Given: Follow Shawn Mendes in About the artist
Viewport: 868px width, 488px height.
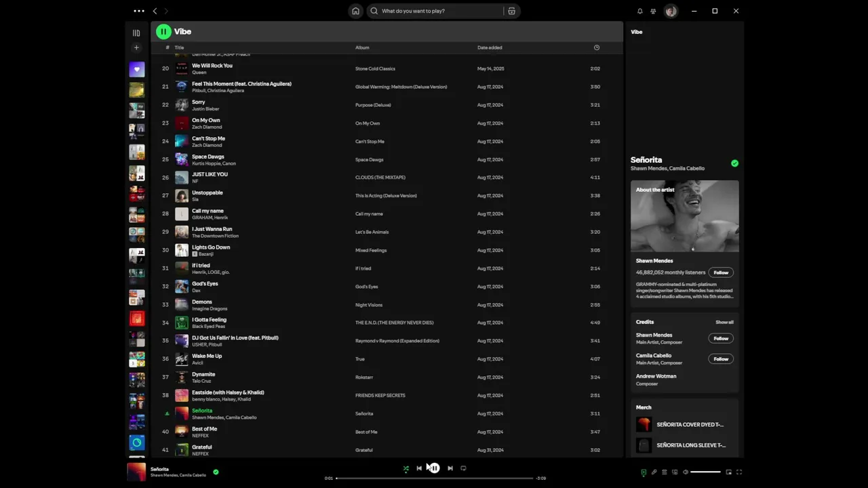Looking at the screenshot, I should tap(721, 272).
